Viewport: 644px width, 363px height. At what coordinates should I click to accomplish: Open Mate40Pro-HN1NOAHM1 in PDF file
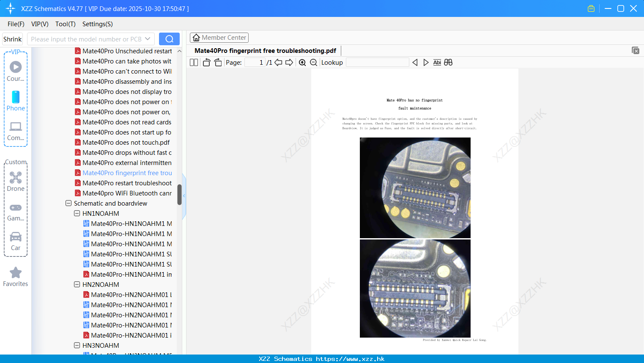pos(128,274)
